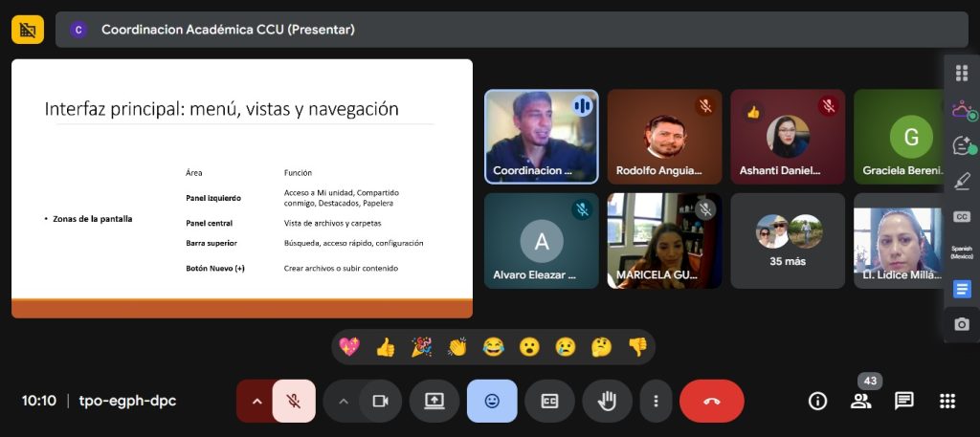Select Spanish (Mexico) caption language
The width and height of the screenshot is (980, 437).
[962, 252]
